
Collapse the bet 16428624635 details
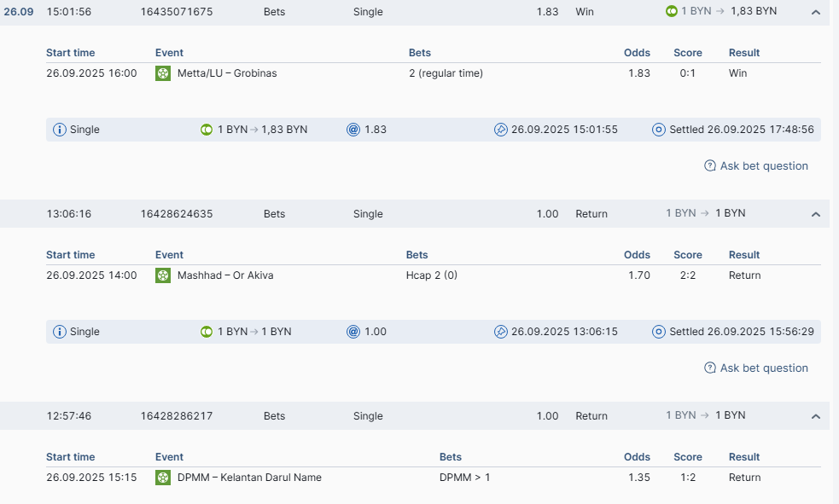tap(815, 215)
